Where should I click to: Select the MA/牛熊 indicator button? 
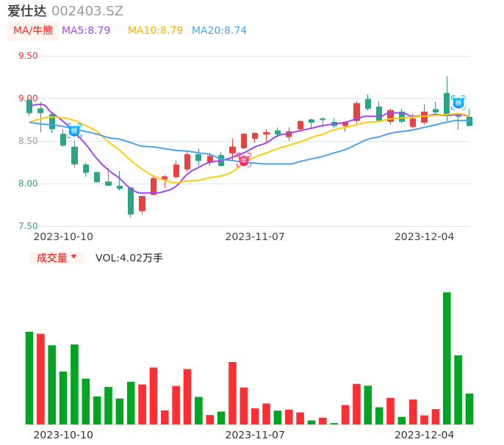[33, 31]
